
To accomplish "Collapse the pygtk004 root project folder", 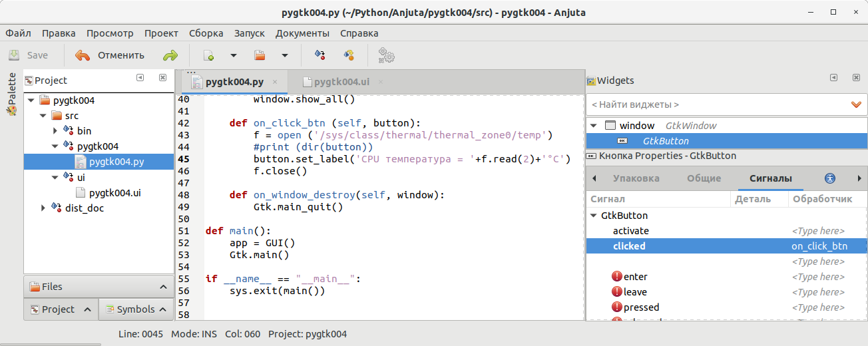I will click(31, 100).
